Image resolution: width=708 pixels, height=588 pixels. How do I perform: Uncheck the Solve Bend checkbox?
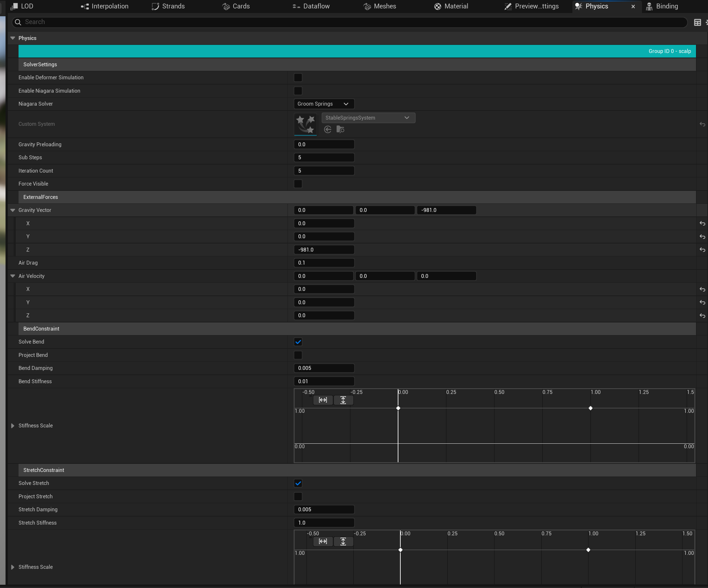(298, 342)
